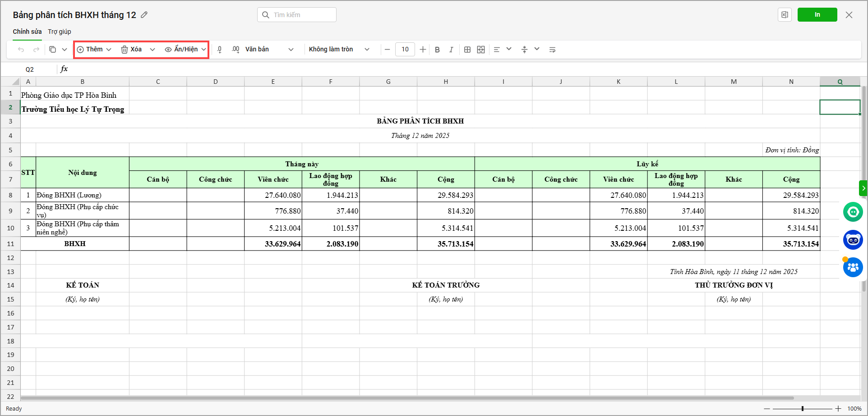The width and height of the screenshot is (868, 416).
Task: Click the undo arrow icon
Action: (21, 50)
